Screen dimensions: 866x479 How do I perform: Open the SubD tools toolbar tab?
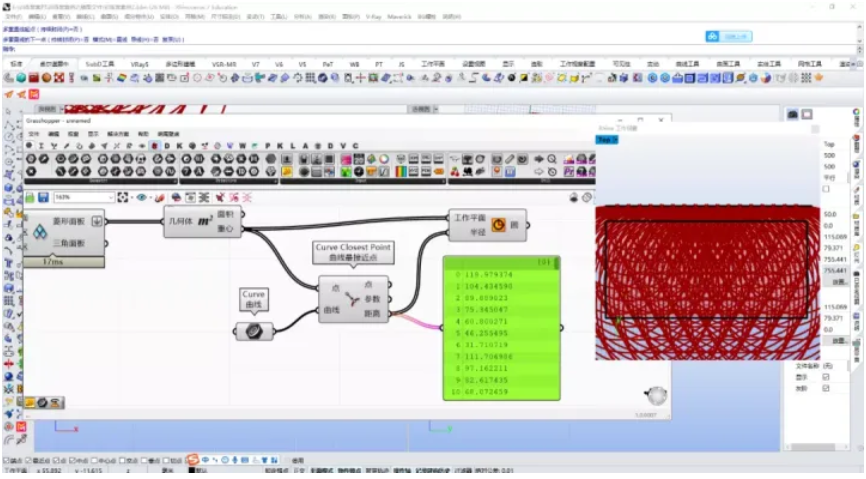100,63
